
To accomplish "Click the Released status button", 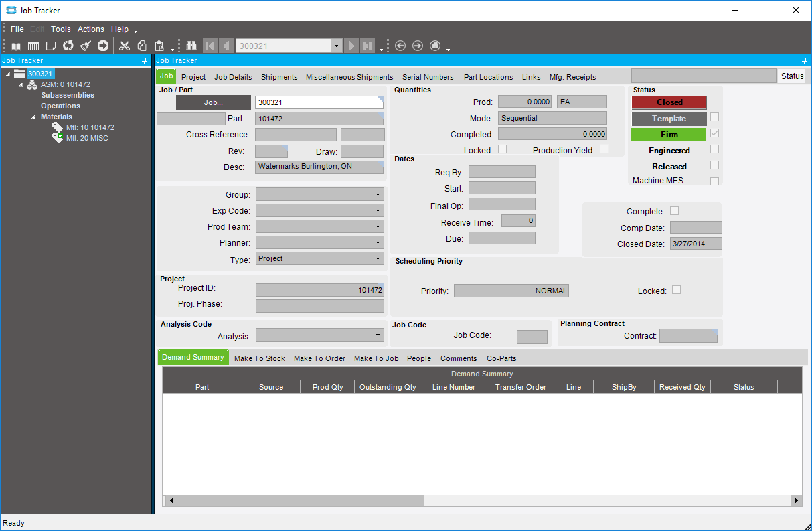I will tap(669, 167).
